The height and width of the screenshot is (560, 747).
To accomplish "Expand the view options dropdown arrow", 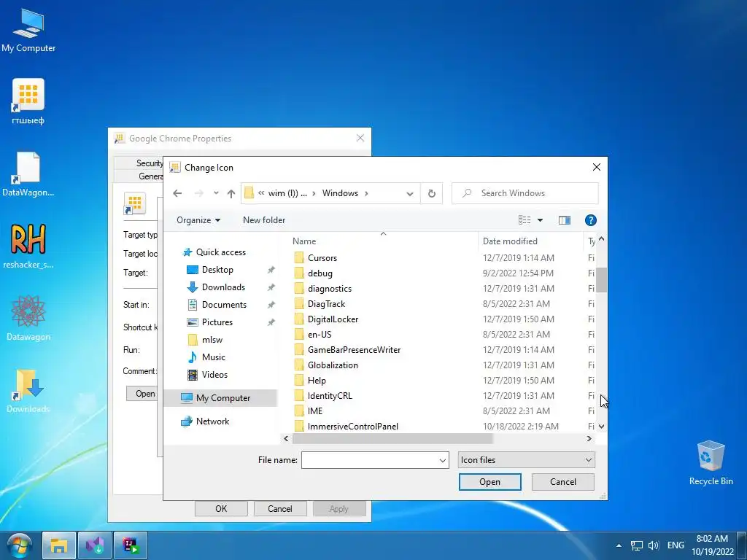I will (541, 220).
